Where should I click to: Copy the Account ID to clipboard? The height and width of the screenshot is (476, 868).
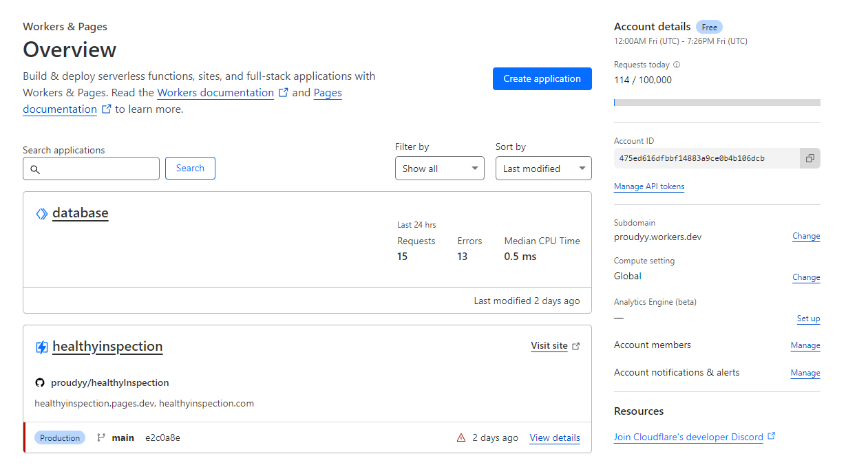(x=809, y=158)
